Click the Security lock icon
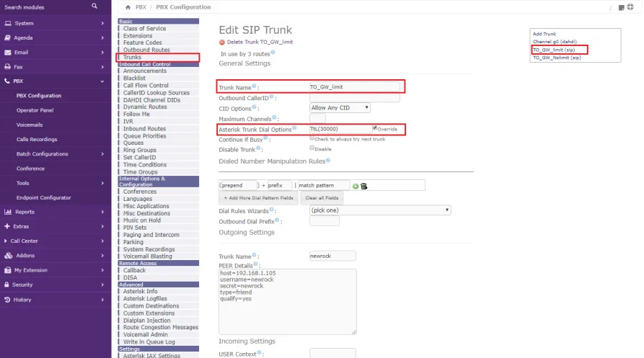This screenshot has height=358, width=644. point(6,285)
